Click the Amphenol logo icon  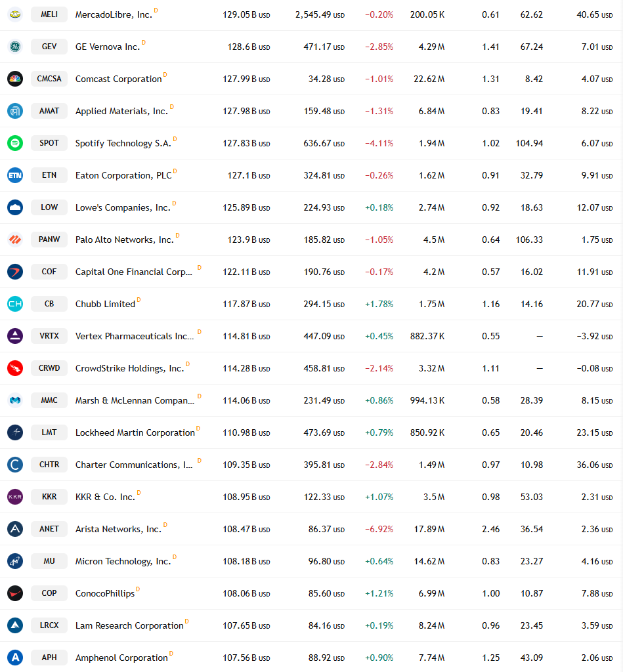tap(15, 658)
